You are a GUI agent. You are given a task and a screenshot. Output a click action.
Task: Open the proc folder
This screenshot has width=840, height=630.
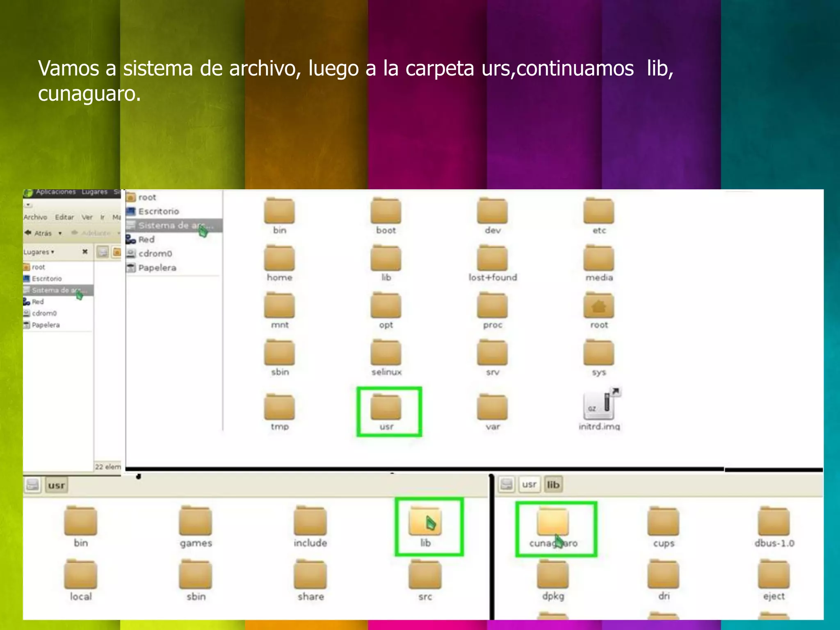(492, 310)
